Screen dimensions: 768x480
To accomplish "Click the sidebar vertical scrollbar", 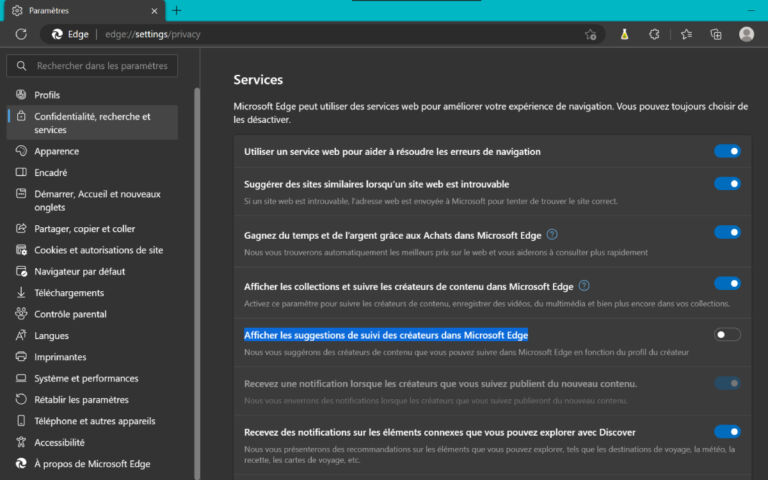I will pyautogui.click(x=197, y=282).
